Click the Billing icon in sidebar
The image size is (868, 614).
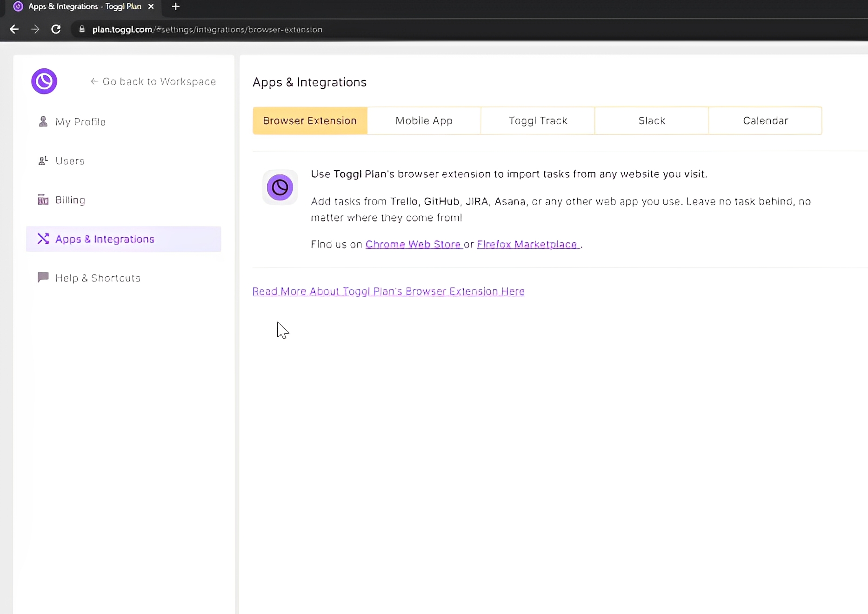point(43,200)
